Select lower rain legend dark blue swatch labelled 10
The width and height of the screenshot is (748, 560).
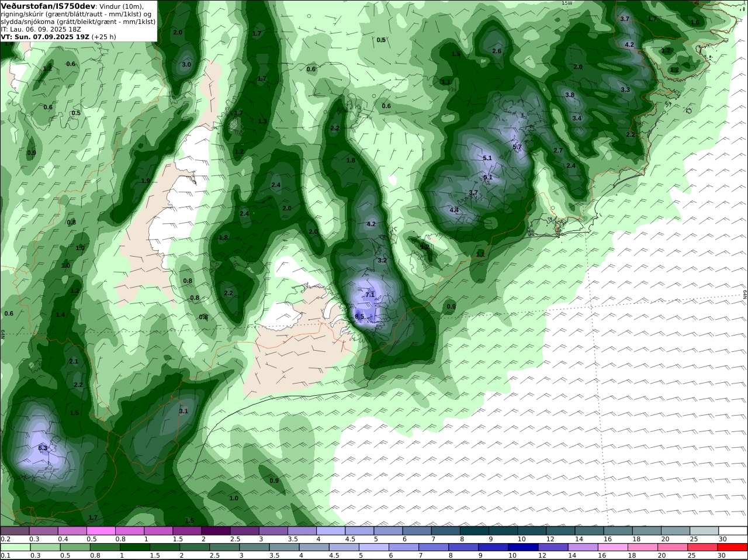[x=523, y=548]
